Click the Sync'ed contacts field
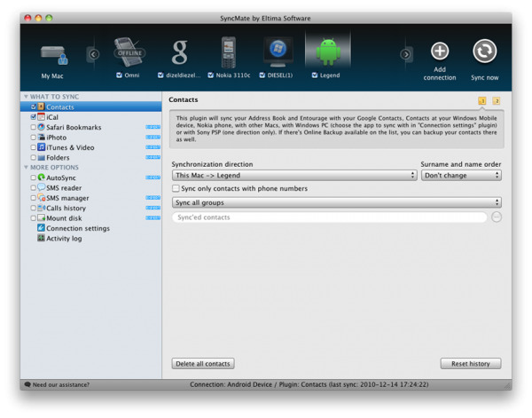The image size is (532, 418). [329, 217]
